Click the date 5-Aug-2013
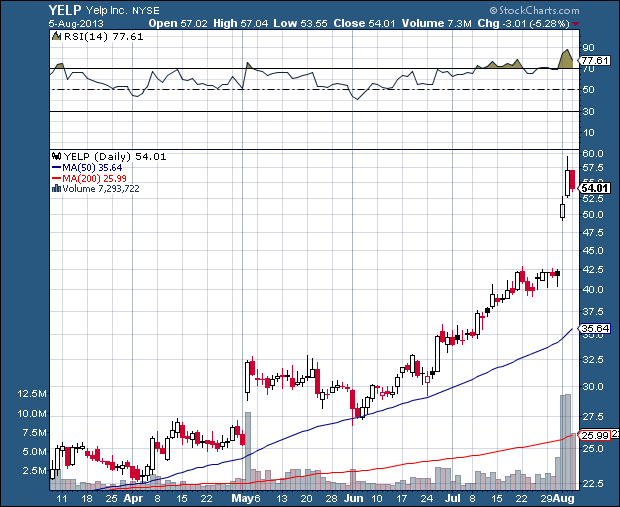 76,23
